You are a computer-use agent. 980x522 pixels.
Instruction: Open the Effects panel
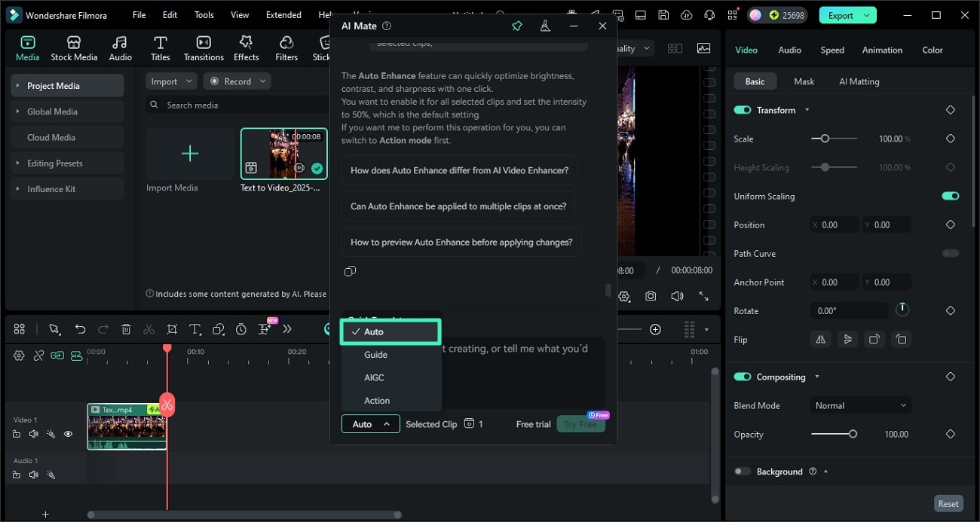click(x=246, y=47)
